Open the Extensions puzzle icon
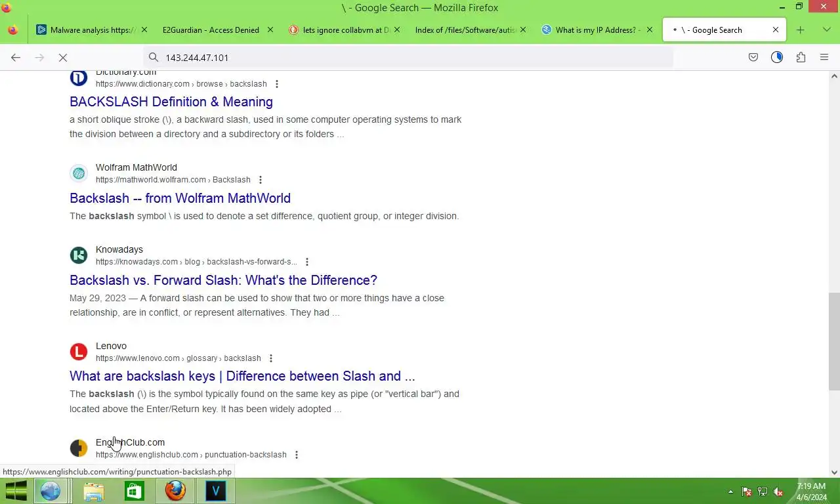The width and height of the screenshot is (840, 504). coord(801,58)
